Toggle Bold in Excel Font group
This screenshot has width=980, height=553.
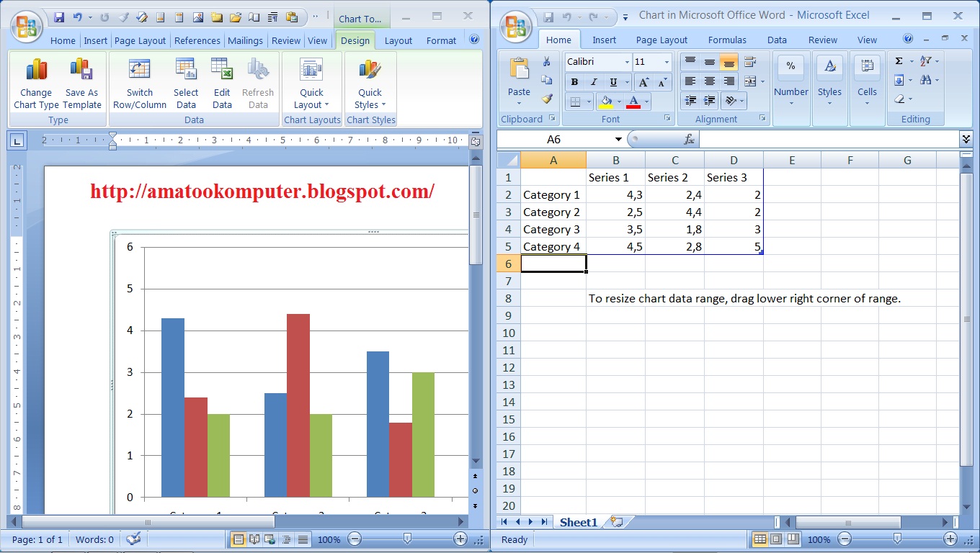tap(574, 82)
